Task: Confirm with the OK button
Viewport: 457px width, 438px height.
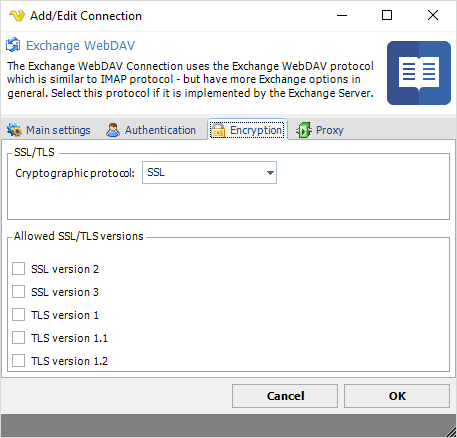Action: 397,396
